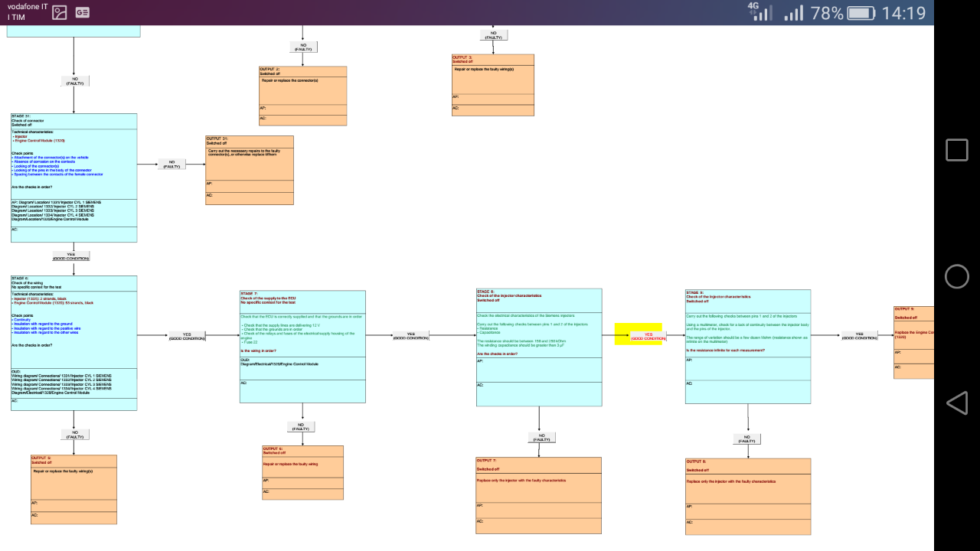Tap the OUTPUT 31 orange box
The image size is (980, 551).
[x=249, y=170]
